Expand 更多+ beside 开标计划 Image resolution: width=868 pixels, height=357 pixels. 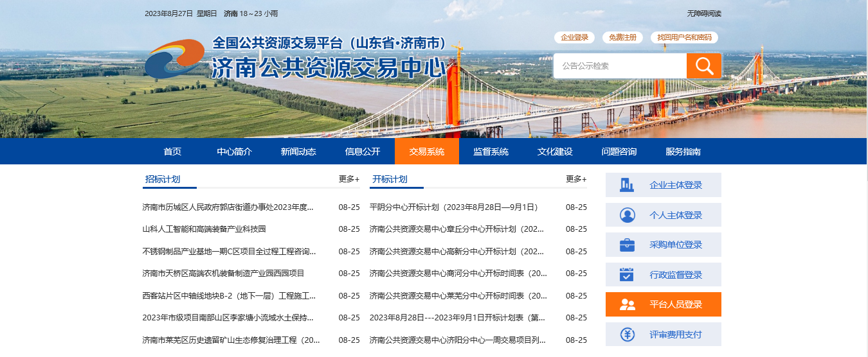pyautogui.click(x=575, y=179)
